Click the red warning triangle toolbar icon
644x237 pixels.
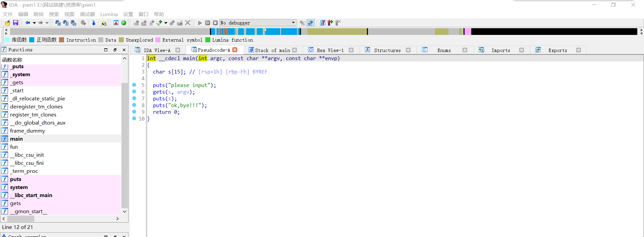[116, 23]
